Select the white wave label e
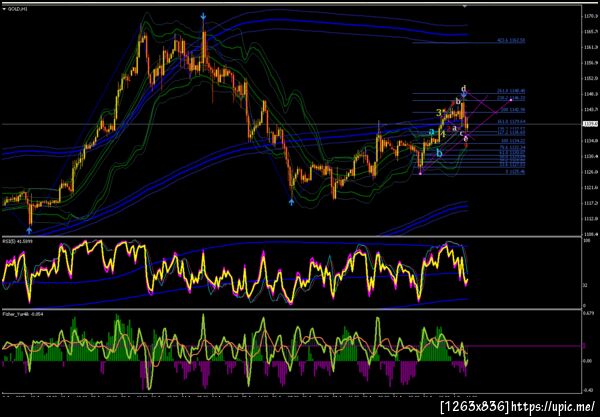 [465, 139]
